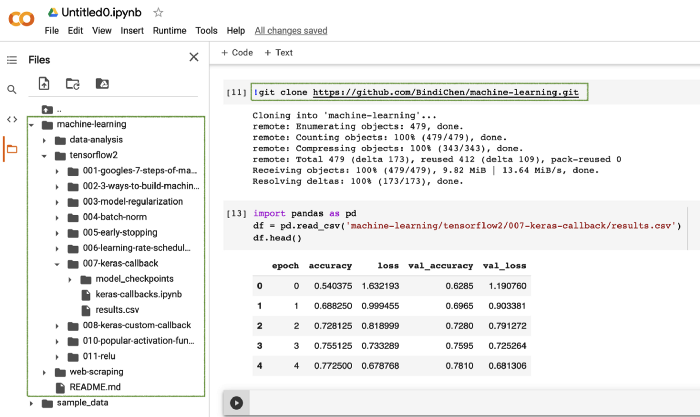Collapse the tensorflow2 folder arrow
700x417 pixels.
[44, 156]
